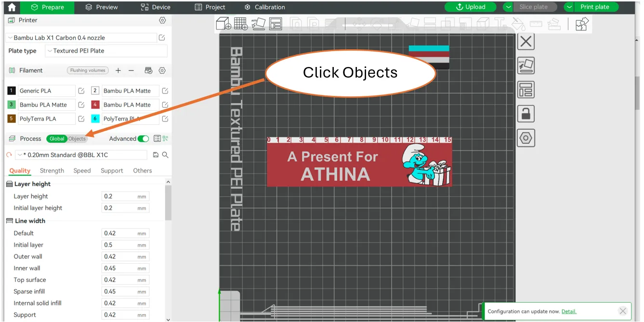Open the Others settings tab

click(143, 171)
